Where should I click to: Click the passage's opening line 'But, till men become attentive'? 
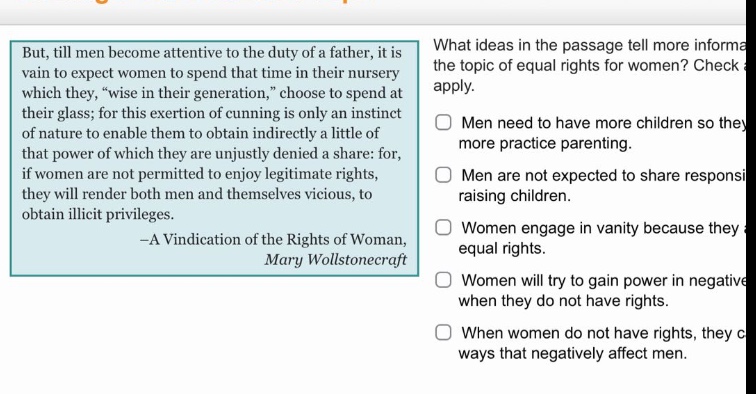(212, 53)
